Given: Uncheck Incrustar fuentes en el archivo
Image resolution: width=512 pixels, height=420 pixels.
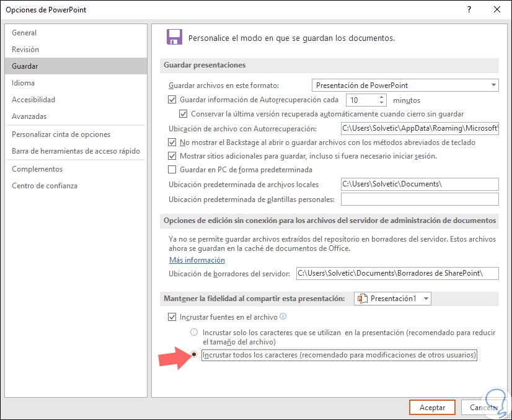Looking at the screenshot, I should [x=172, y=317].
